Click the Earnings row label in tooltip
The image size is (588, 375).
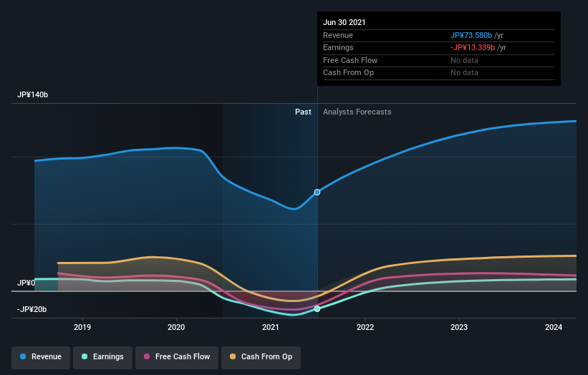(x=338, y=47)
